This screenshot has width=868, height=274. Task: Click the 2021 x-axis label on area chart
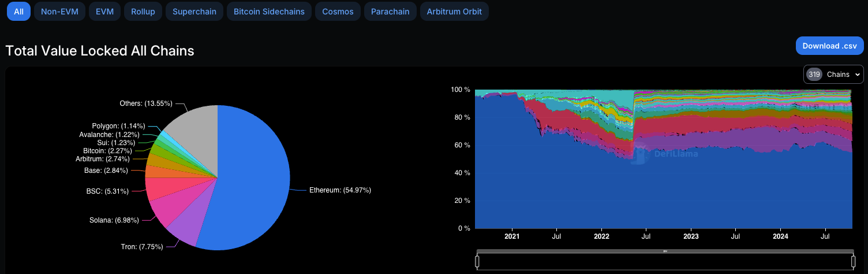pos(512,236)
